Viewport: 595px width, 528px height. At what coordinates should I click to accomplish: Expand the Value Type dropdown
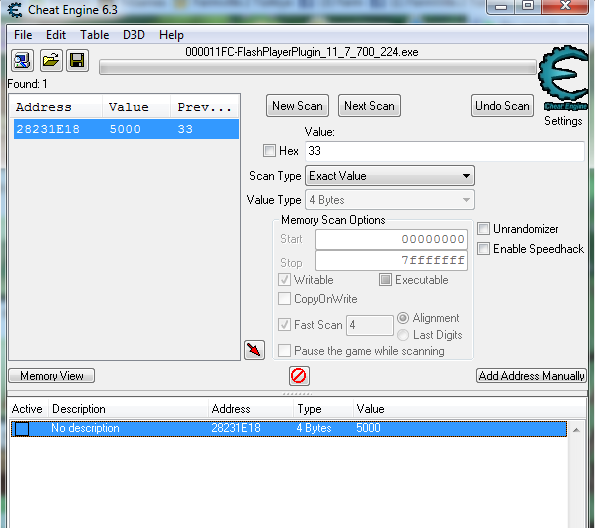390,200
